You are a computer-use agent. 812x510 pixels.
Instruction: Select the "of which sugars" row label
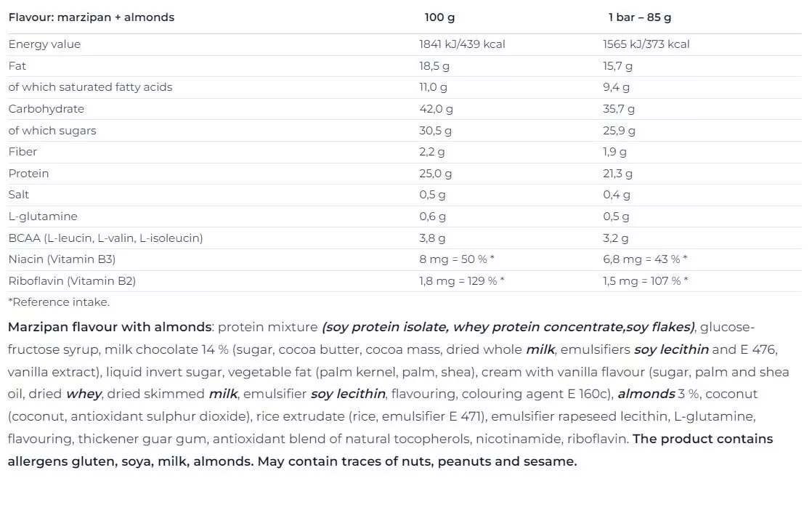(x=52, y=131)
